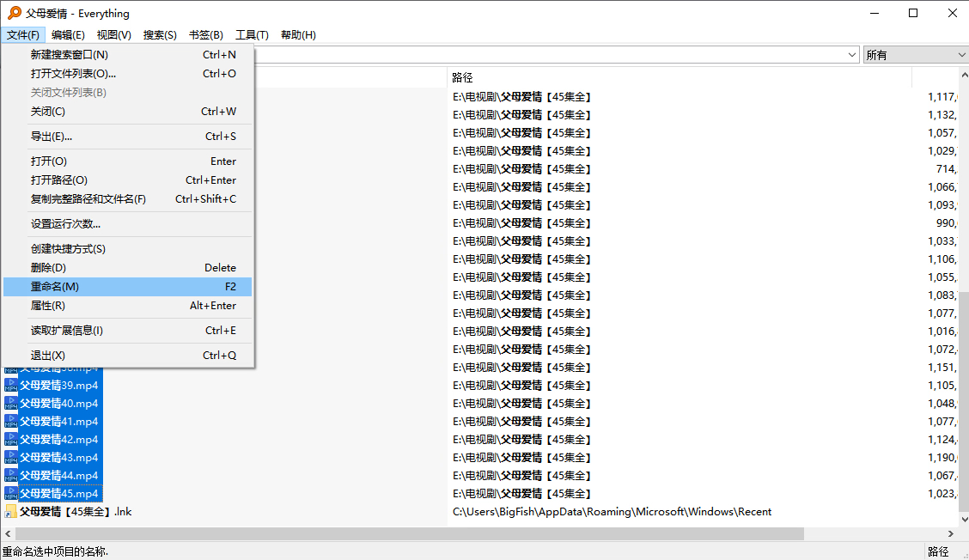Select 复制完整路径和文件名(F) entry
The image size is (969, 560).
(127, 199)
